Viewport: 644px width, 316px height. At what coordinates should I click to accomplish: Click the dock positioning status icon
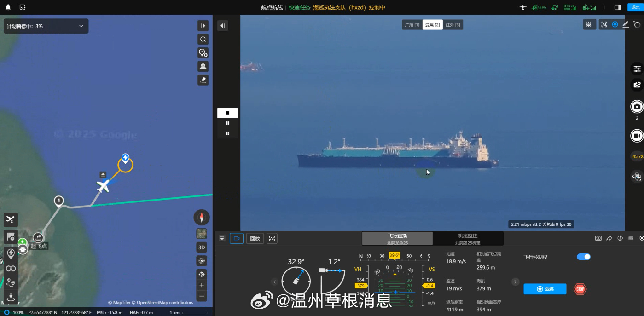point(555,7)
